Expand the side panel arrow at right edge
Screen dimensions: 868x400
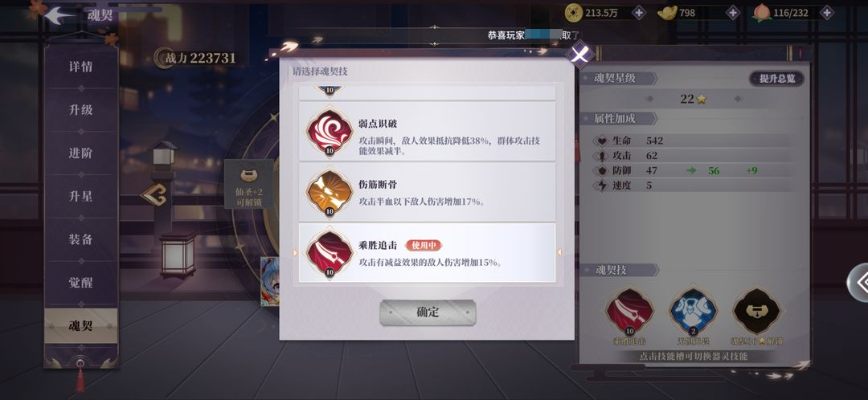(859, 282)
